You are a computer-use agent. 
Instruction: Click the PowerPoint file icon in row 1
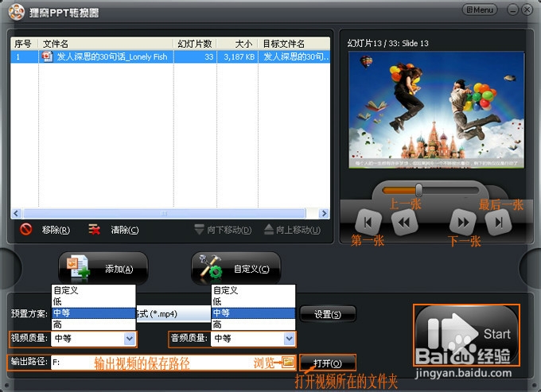click(47, 56)
